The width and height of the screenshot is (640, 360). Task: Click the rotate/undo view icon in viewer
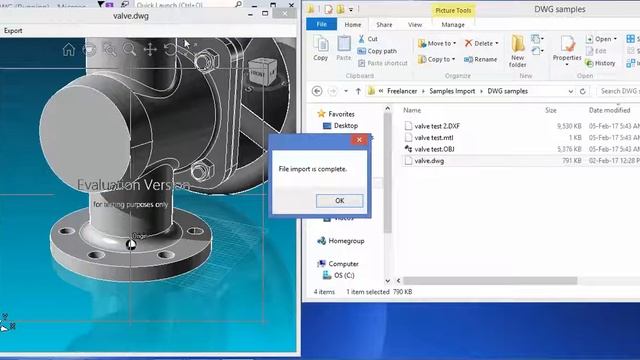pyautogui.click(x=170, y=50)
